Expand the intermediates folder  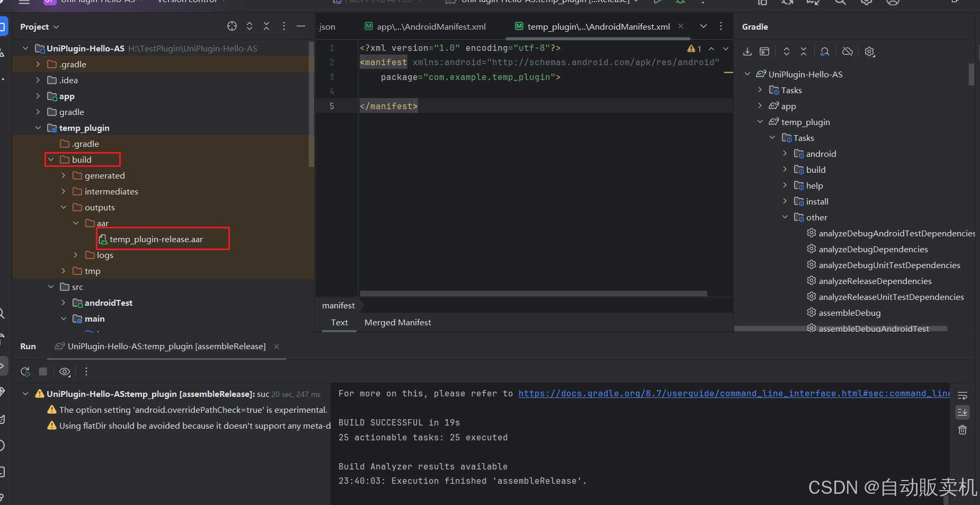point(64,191)
